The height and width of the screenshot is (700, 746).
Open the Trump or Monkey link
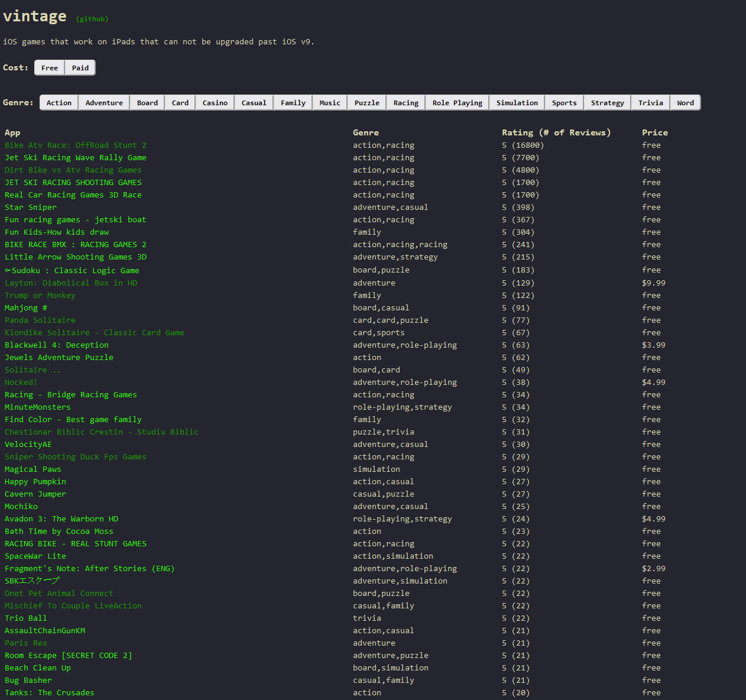[40, 296]
